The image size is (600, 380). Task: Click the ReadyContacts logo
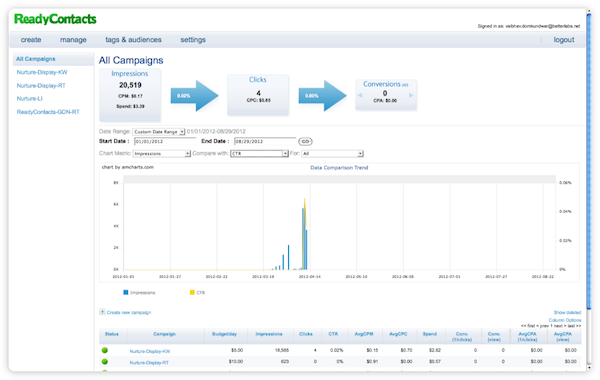55,19
